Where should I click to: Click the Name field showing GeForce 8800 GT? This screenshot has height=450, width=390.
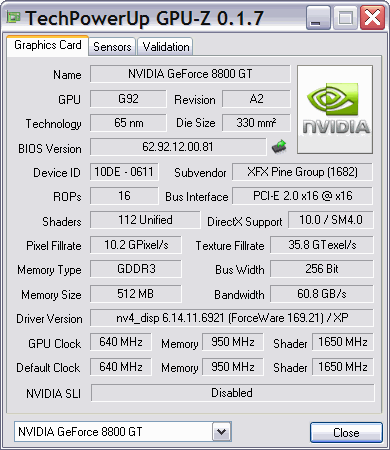point(190,74)
